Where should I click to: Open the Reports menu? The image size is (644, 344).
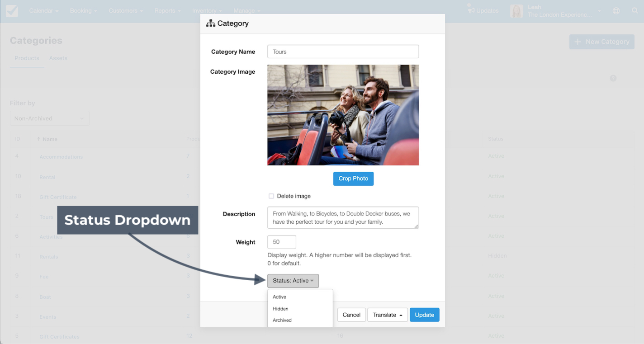(167, 11)
